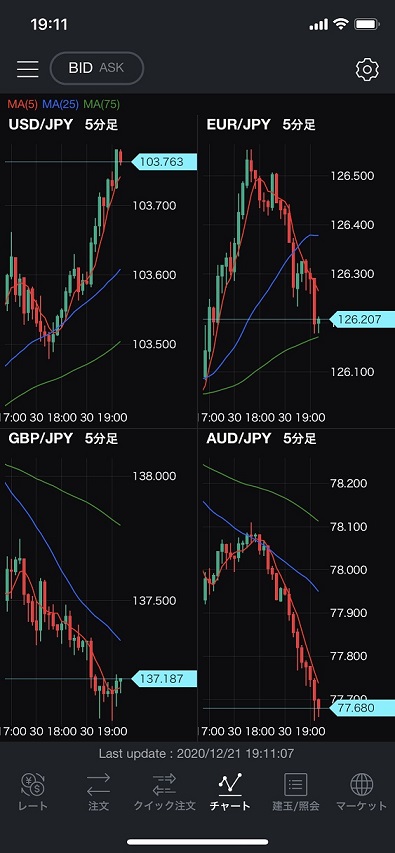Tap the MA(25) indicator label
Screen dimensions: 395x853
[60, 104]
